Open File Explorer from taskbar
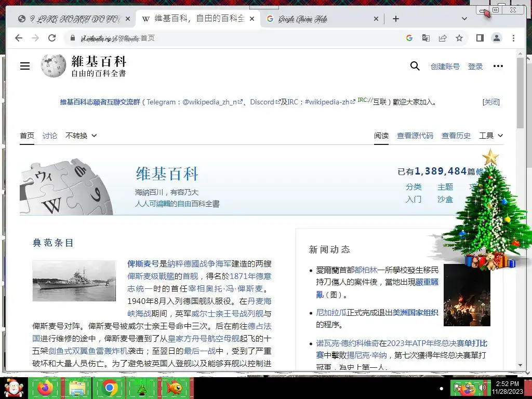 [x=77, y=388]
